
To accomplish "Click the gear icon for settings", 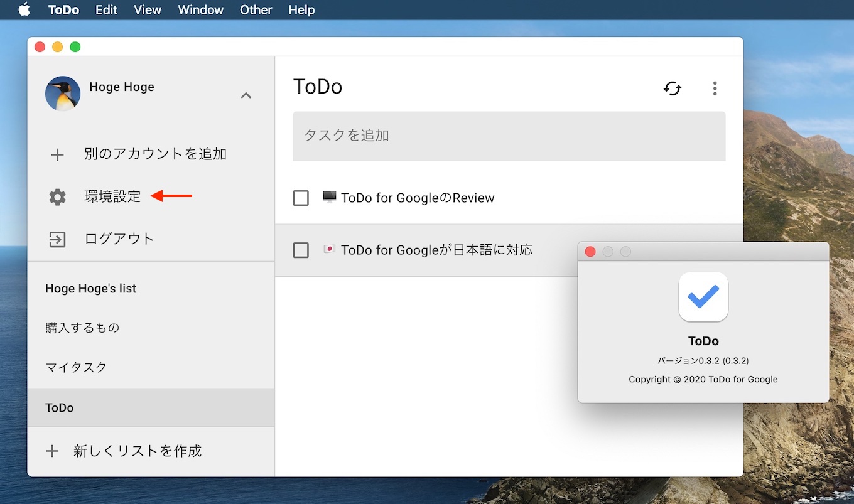I will (57, 197).
